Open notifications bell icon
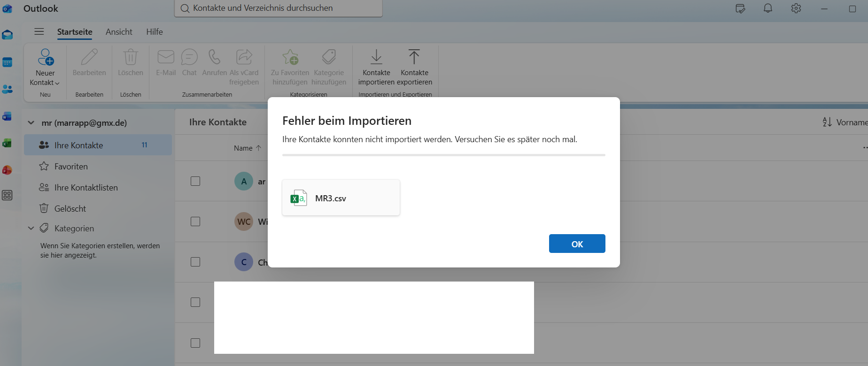The height and width of the screenshot is (366, 868). tap(768, 8)
